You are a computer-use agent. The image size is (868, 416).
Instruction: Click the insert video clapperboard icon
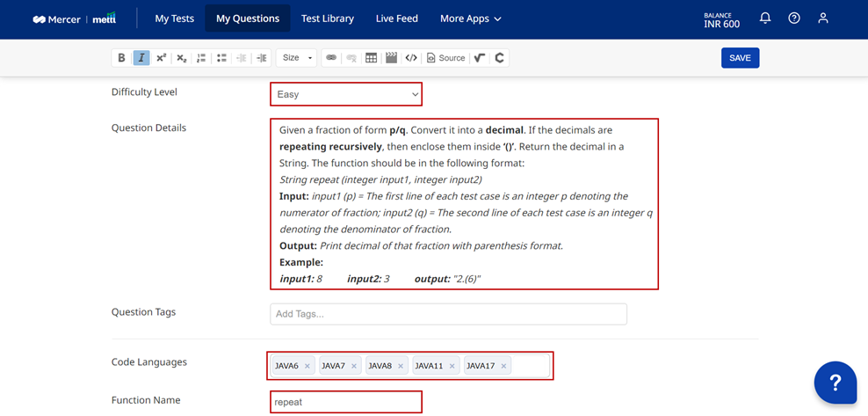pos(391,58)
